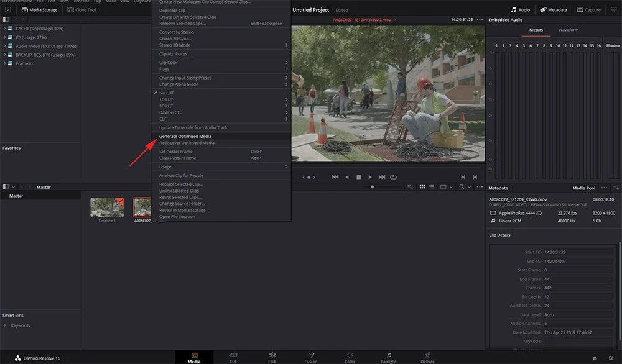
Task: Select the A008C027 clip thumbnail
Action: (142, 209)
